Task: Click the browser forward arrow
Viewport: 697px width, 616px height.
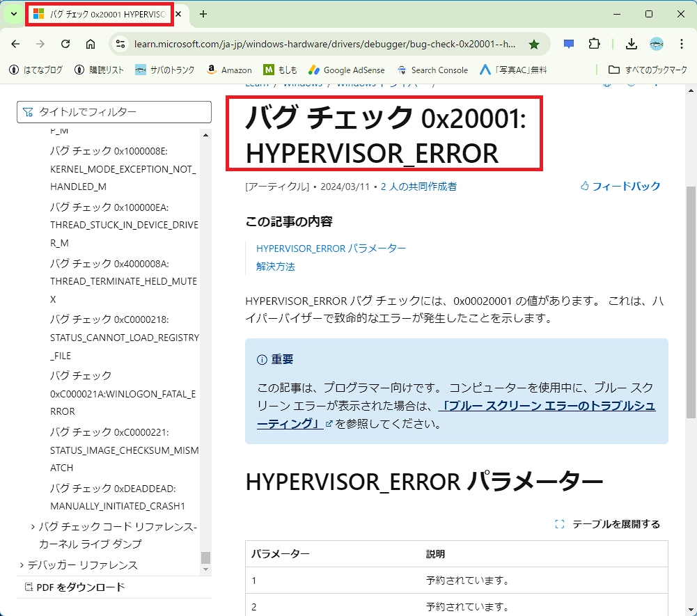Action: tap(40, 44)
